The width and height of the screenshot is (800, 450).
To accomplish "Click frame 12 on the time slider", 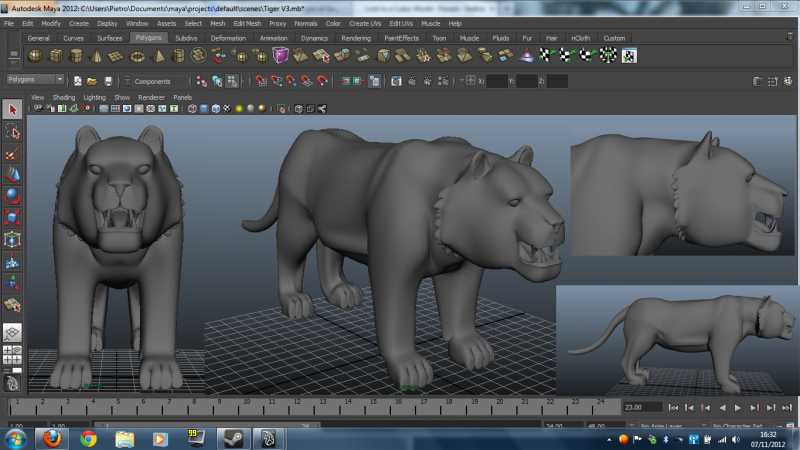I will point(293,406).
